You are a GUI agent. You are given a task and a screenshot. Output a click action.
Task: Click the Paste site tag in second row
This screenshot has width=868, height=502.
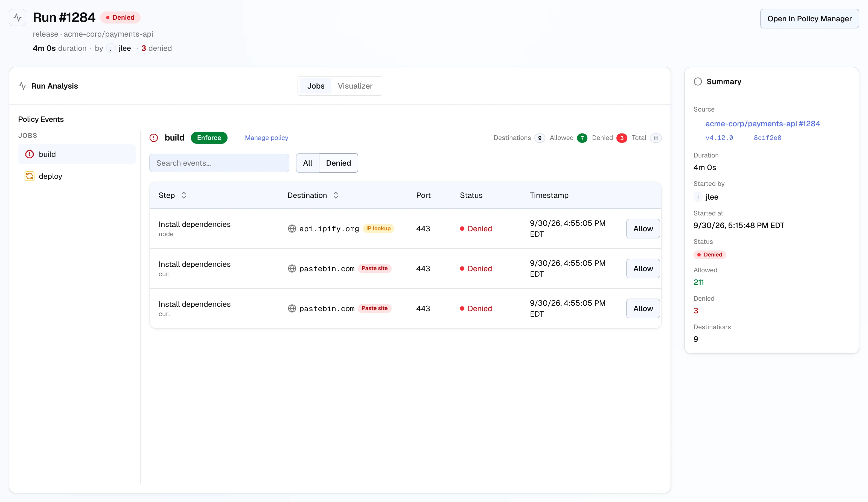[374, 268]
